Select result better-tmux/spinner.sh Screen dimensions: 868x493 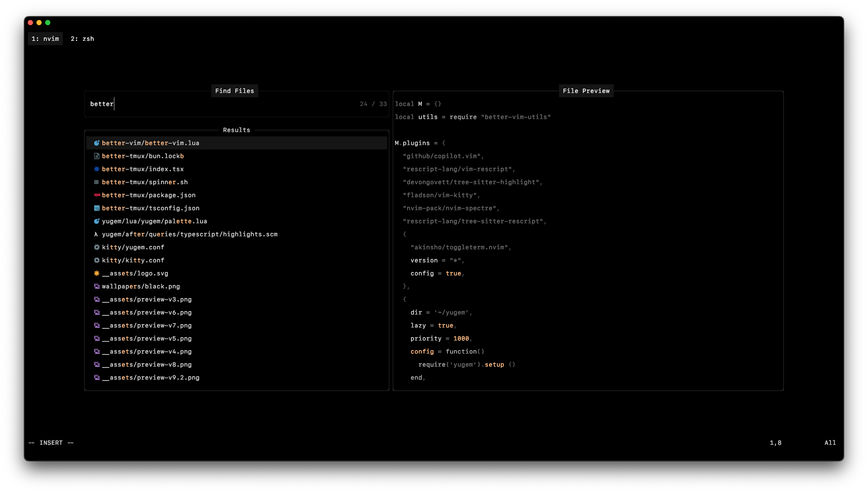[237, 182]
